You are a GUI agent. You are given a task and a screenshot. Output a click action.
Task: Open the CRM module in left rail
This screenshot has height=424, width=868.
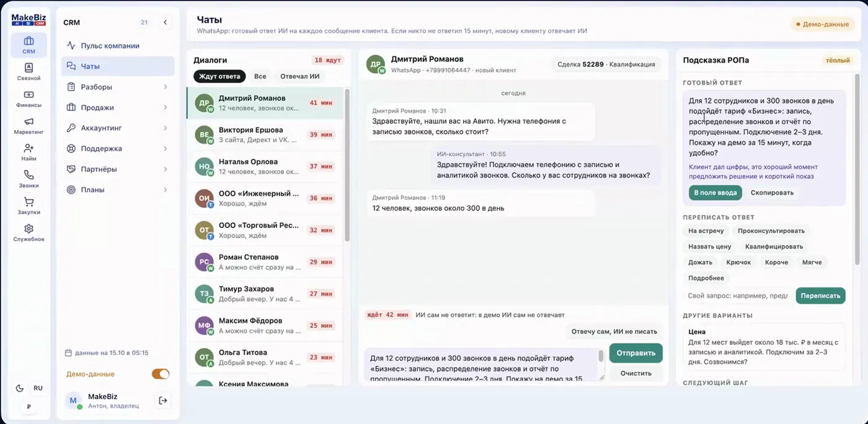(x=29, y=45)
